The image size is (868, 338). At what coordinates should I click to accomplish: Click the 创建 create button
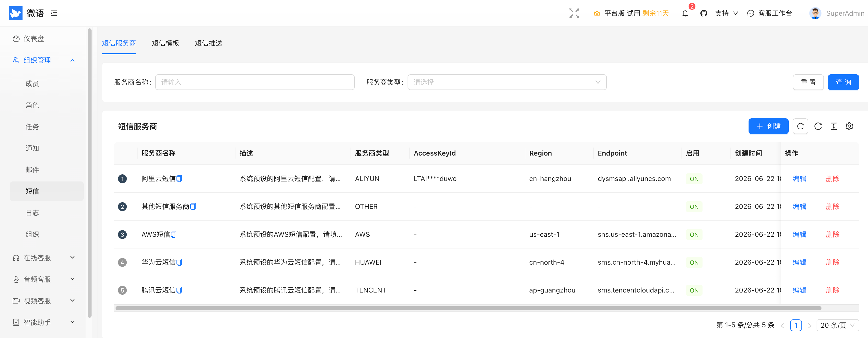click(x=768, y=126)
